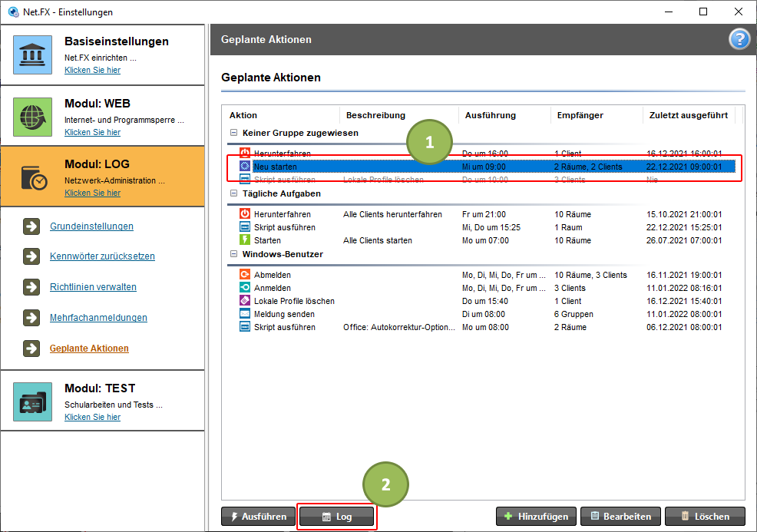
Task: Click the 1 Raum recipient cell
Action: [x=568, y=227]
